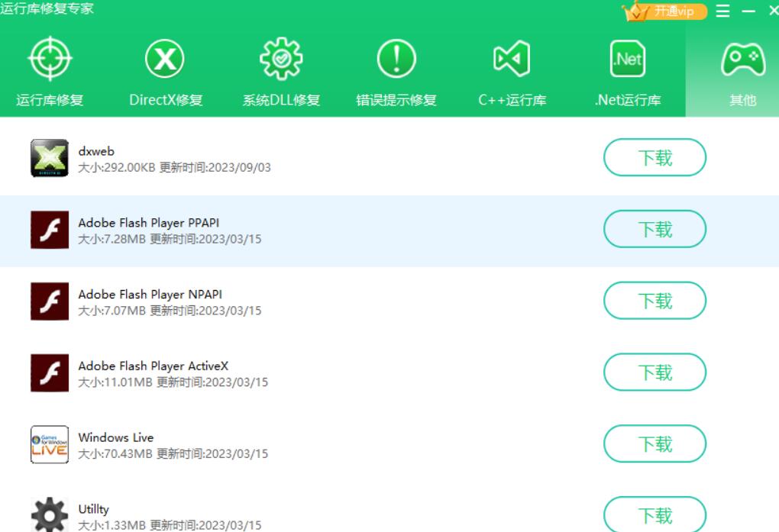This screenshot has width=779, height=532.
Task: Select the dxweb item name
Action: [96, 151]
